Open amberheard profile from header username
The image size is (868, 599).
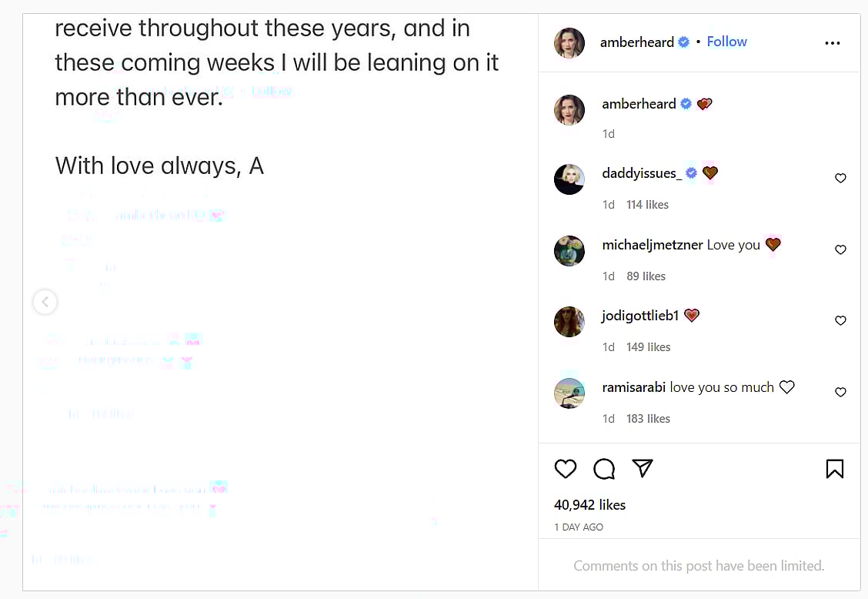coord(636,42)
